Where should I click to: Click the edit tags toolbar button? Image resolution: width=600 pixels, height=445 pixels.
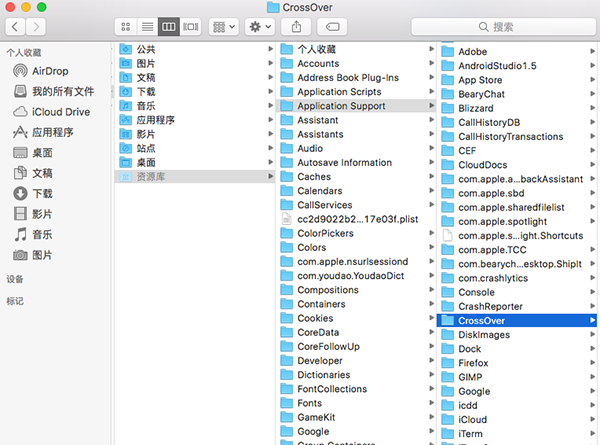[x=332, y=26]
